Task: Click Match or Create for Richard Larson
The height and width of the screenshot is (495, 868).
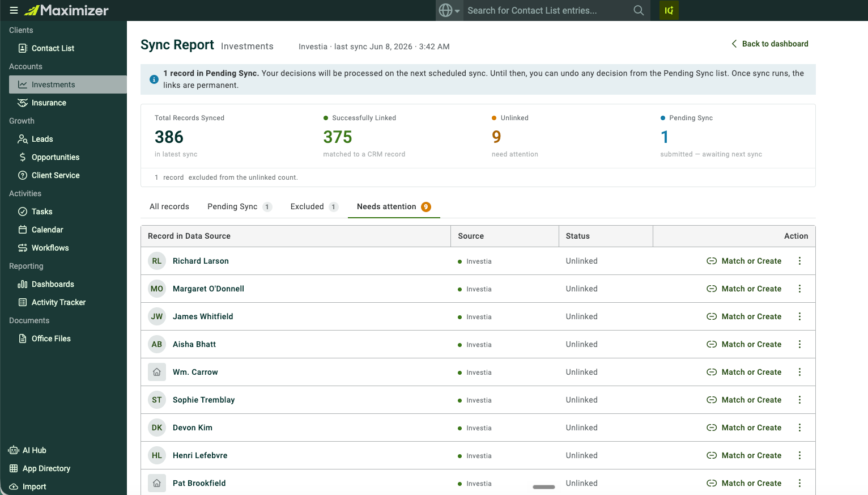Action: point(744,261)
